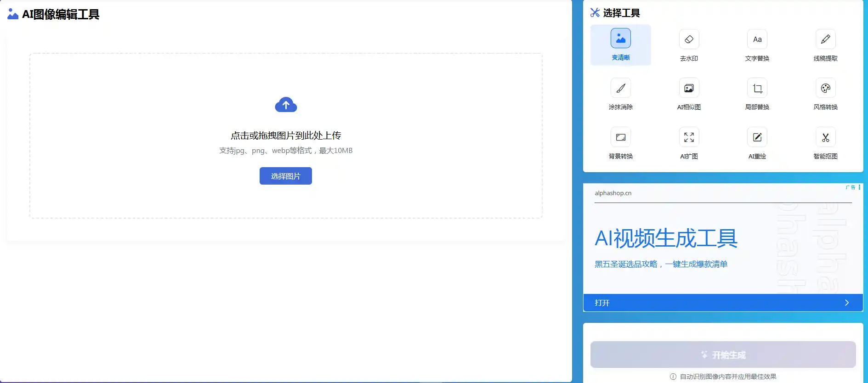
Task: Open the AI相似图 similar image tool
Action: pos(689,94)
